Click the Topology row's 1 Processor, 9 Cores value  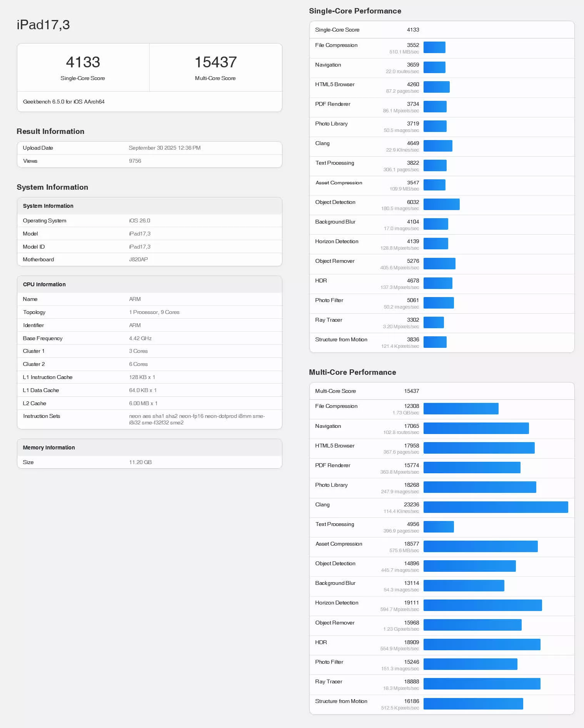click(154, 312)
